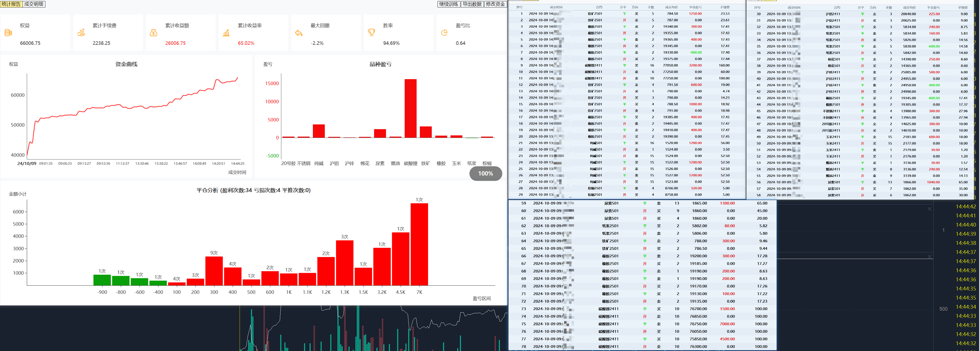Select trade row 7 with loss -900.00
The height and width of the screenshot is (351, 980).
click(627, 53)
